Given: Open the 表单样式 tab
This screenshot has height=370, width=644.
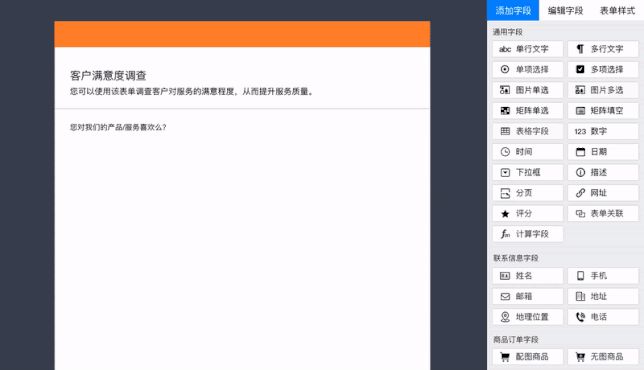Looking at the screenshot, I should click(617, 10).
